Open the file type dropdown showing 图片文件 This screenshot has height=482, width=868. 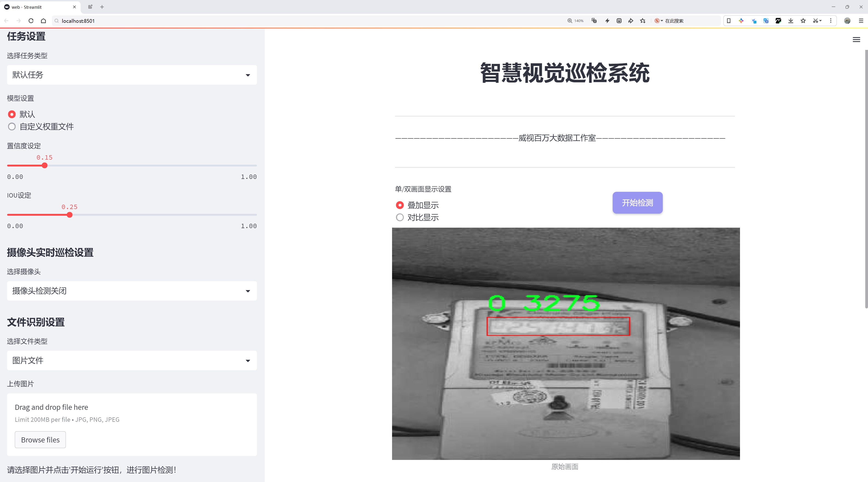[131, 360]
